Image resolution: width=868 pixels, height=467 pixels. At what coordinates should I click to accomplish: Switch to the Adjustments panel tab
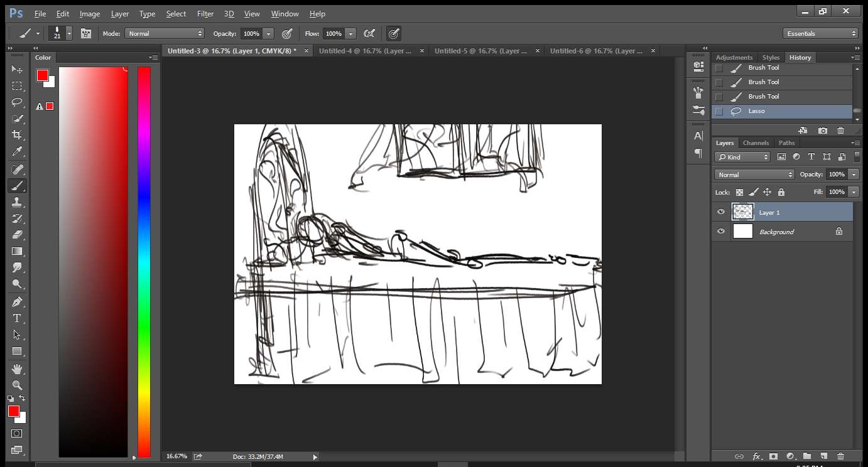click(x=734, y=57)
